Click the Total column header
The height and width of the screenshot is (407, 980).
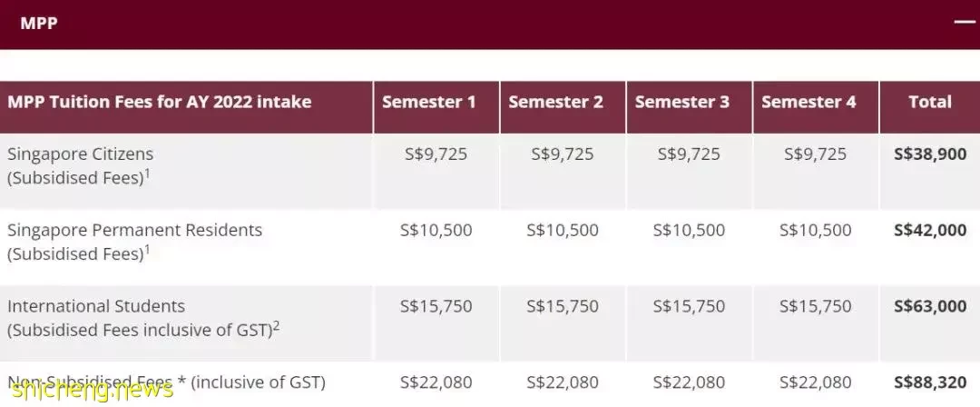pyautogui.click(x=930, y=102)
